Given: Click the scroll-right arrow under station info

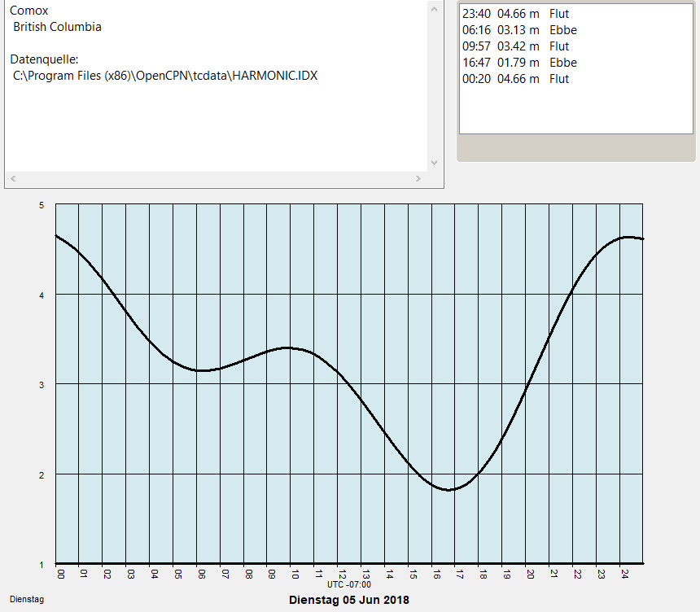Looking at the screenshot, I should pyautogui.click(x=418, y=178).
